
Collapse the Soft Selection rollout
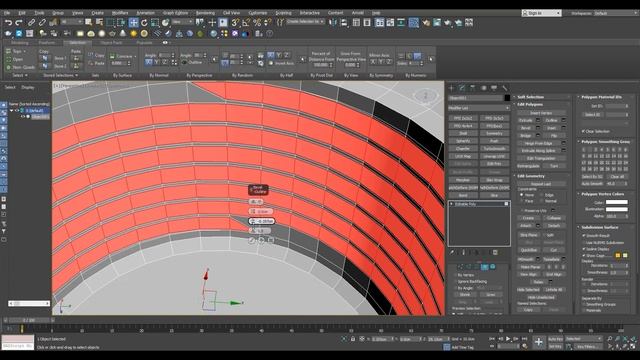541,97
